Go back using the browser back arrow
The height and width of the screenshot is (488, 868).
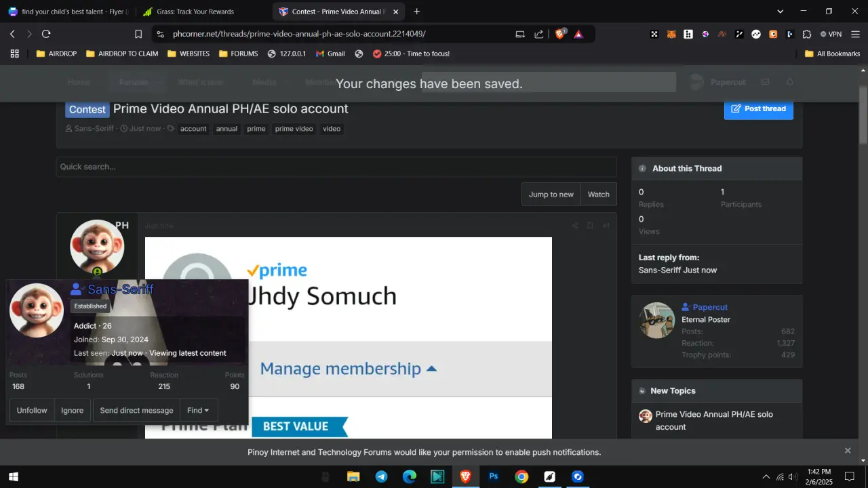(x=12, y=34)
